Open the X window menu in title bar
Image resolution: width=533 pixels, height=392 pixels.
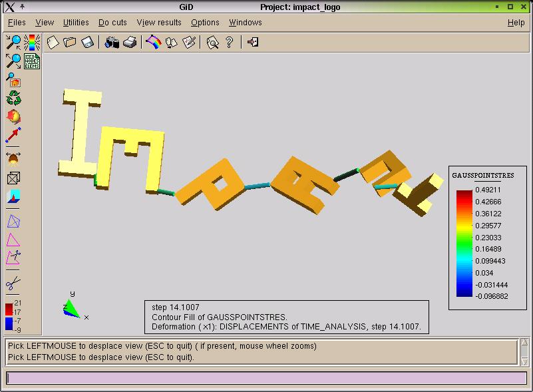coord(10,7)
